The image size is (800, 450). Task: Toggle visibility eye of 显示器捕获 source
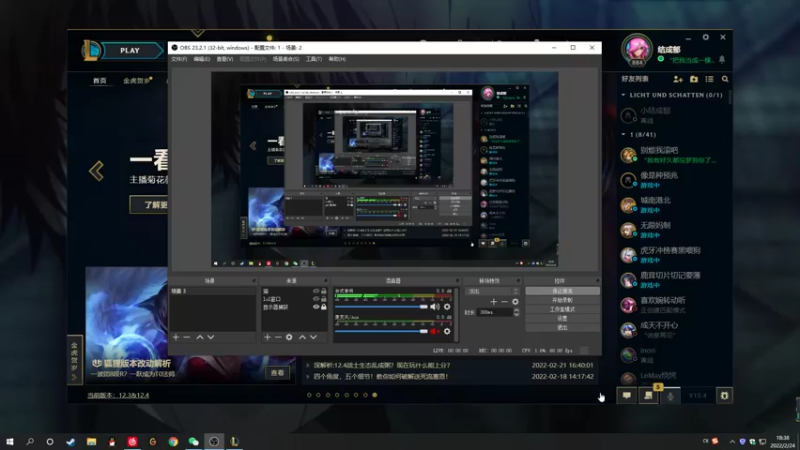point(316,307)
